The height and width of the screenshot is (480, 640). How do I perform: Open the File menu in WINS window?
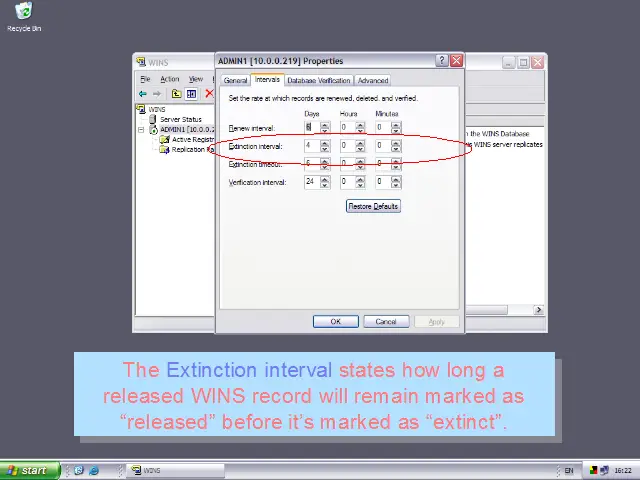[x=145, y=79]
